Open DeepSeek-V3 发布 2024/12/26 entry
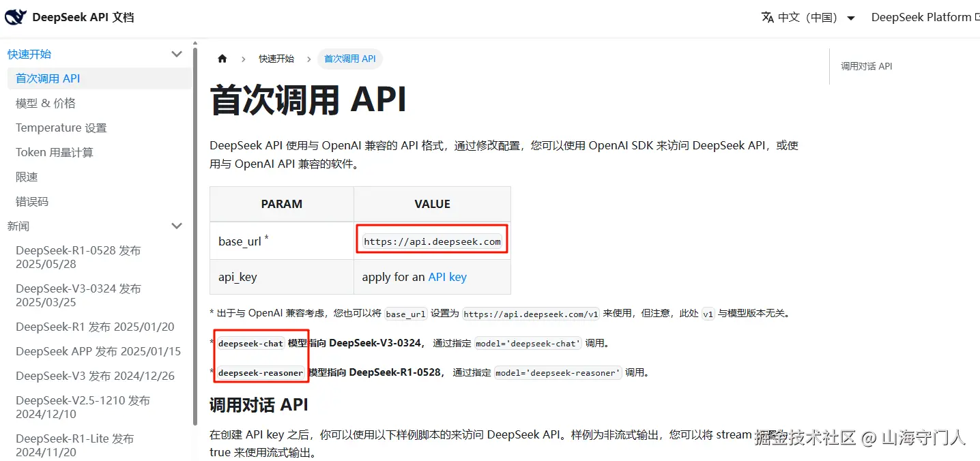This screenshot has width=980, height=461. coord(99,376)
